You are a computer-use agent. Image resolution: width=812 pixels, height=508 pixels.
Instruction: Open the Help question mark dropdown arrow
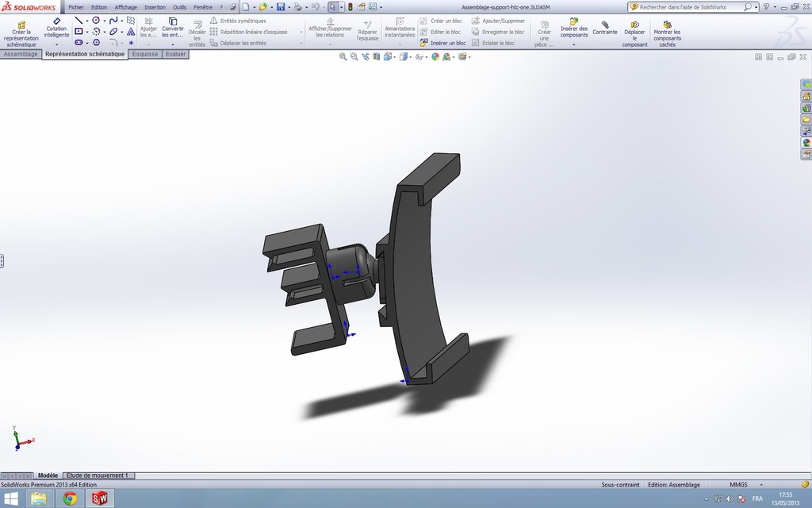pos(775,7)
